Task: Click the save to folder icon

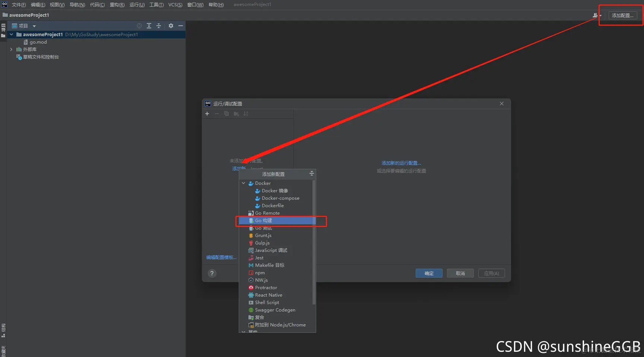Action: click(x=236, y=114)
